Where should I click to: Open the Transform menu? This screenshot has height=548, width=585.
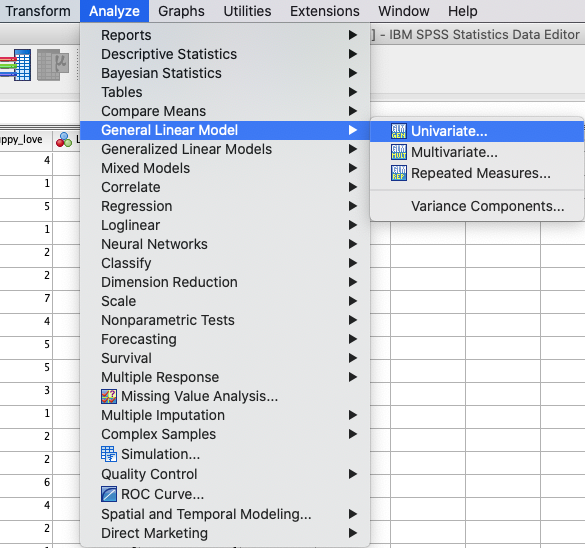click(38, 11)
